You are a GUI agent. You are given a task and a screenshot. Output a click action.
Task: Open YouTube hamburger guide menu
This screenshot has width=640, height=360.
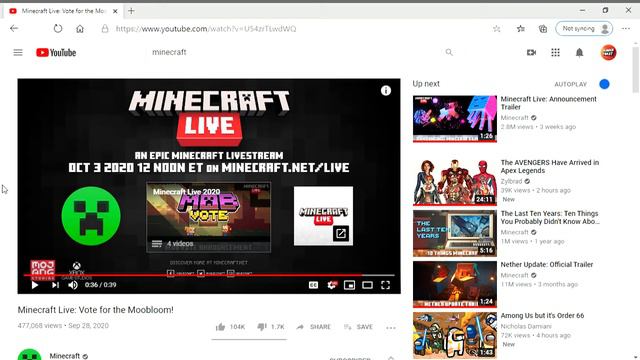[18, 52]
